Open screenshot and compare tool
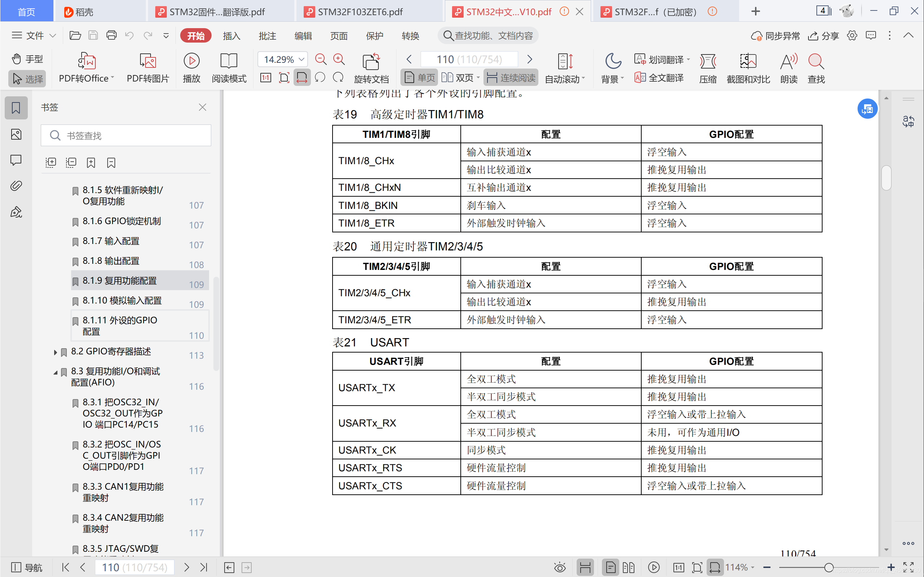The width and height of the screenshot is (924, 577). coord(749,68)
